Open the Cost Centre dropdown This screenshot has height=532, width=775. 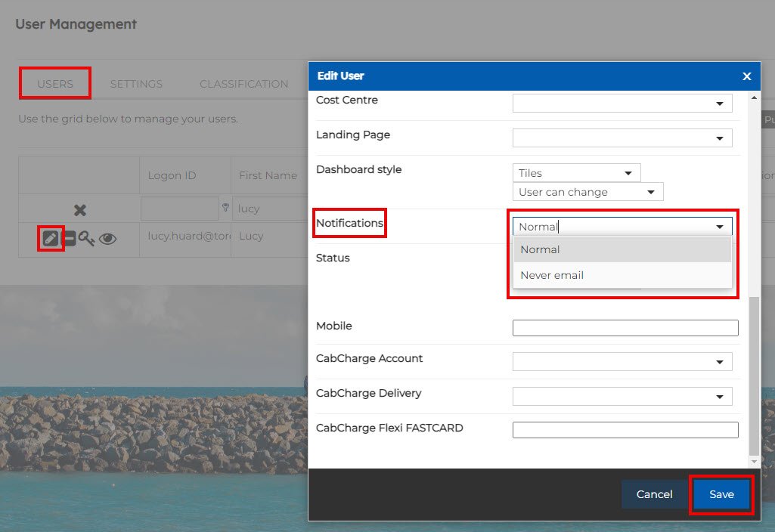[622, 104]
